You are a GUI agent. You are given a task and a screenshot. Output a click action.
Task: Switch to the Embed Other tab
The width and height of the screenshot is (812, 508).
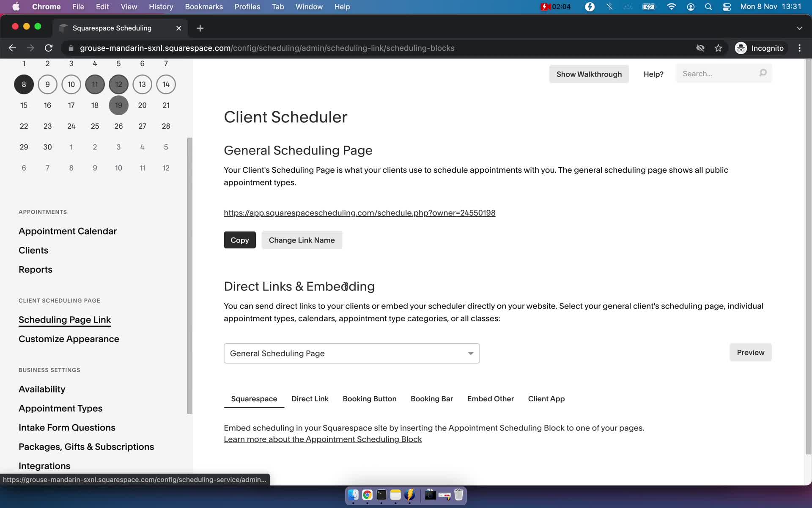tap(490, 399)
